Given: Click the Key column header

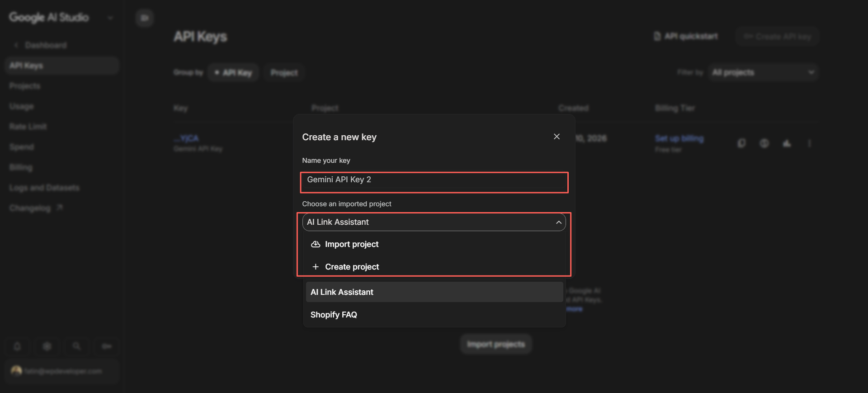Looking at the screenshot, I should [x=180, y=108].
